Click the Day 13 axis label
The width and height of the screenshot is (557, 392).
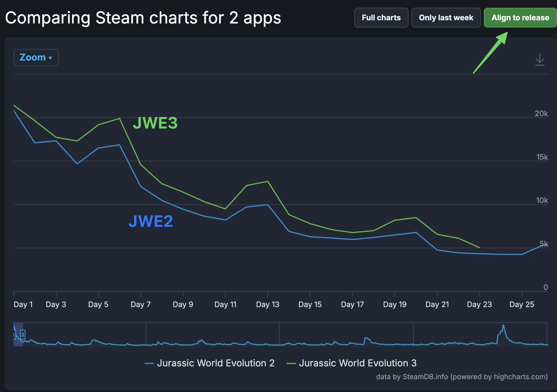click(268, 304)
